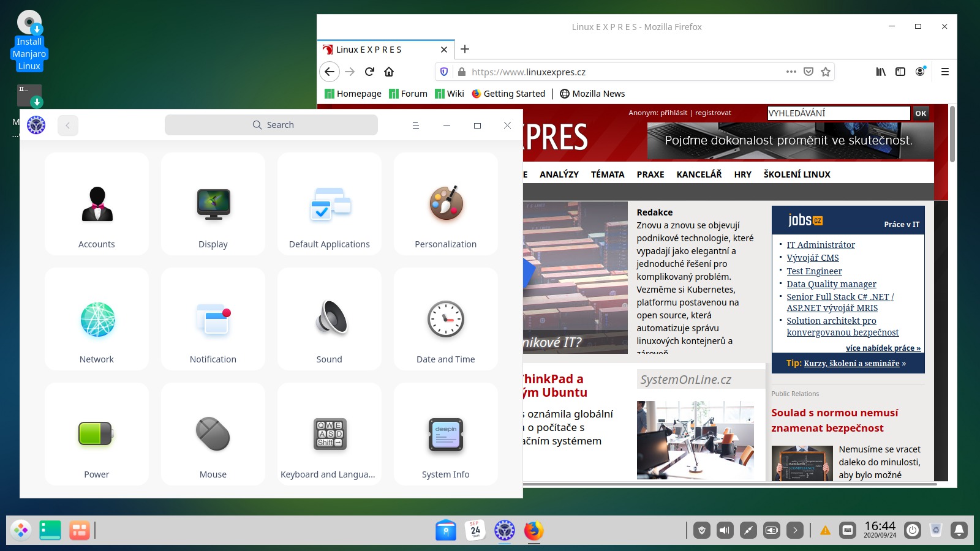Open Default Applications settings
Image resolution: width=980 pixels, height=551 pixels.
click(x=330, y=204)
